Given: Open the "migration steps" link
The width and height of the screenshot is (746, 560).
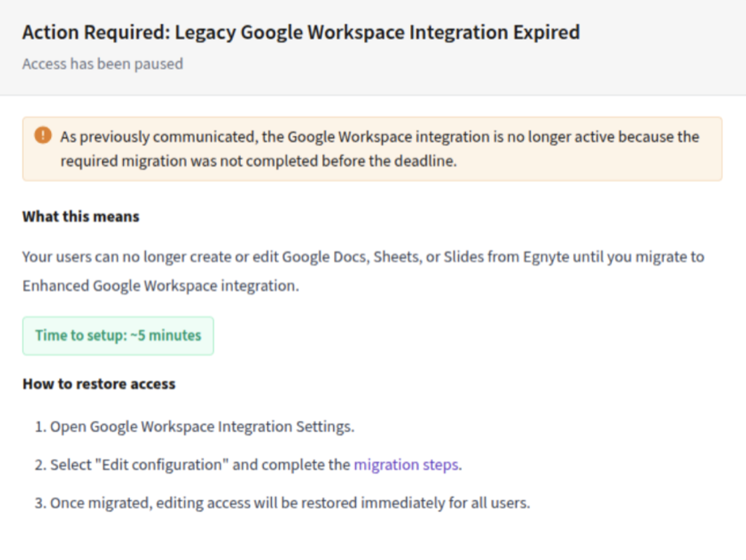Looking at the screenshot, I should (x=406, y=465).
